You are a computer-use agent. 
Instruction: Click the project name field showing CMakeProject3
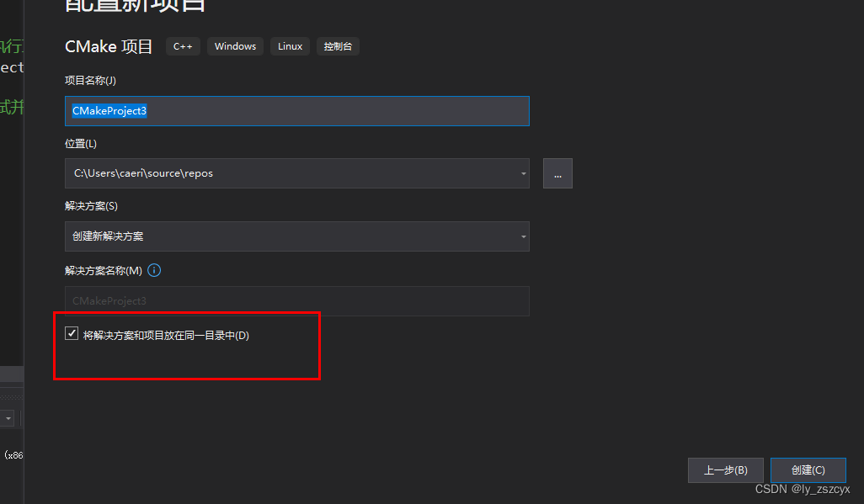pyautogui.click(x=296, y=110)
